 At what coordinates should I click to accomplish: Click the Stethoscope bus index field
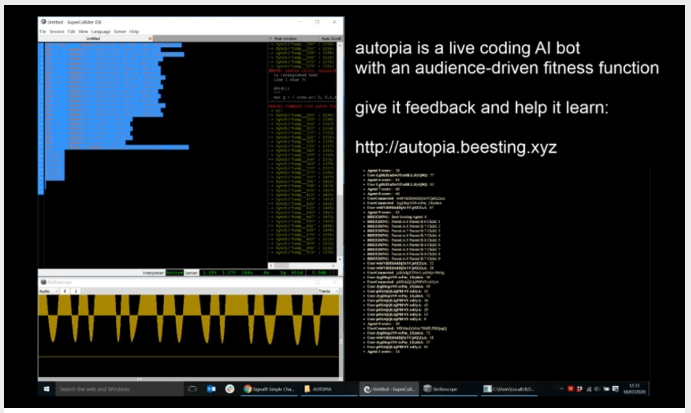tap(65, 291)
